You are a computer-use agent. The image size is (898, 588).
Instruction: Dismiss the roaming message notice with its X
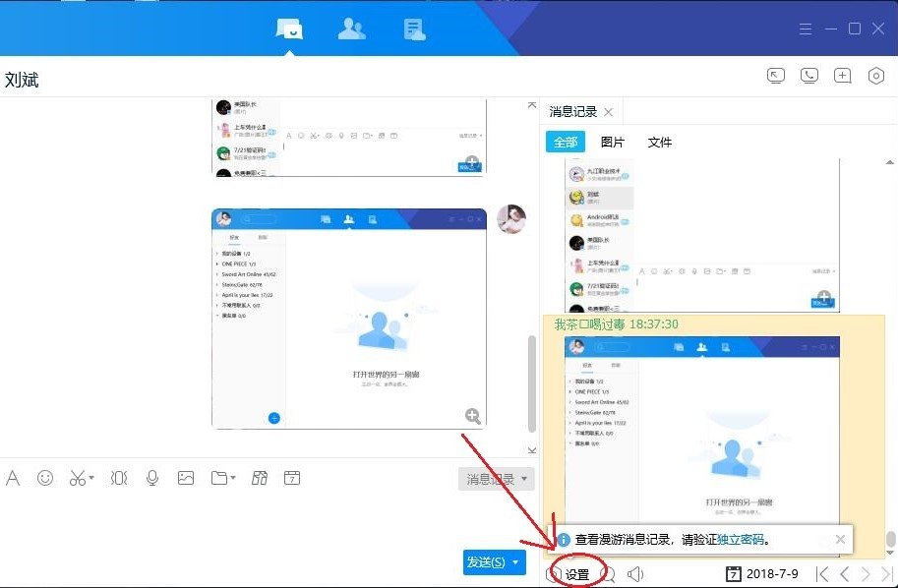[841, 539]
